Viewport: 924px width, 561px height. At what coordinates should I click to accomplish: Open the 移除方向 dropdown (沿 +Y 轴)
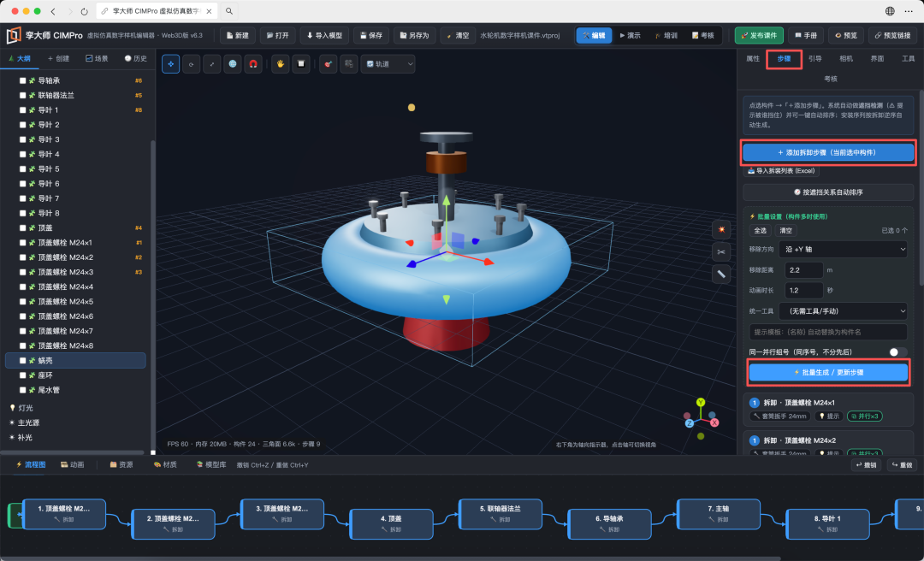(x=843, y=249)
